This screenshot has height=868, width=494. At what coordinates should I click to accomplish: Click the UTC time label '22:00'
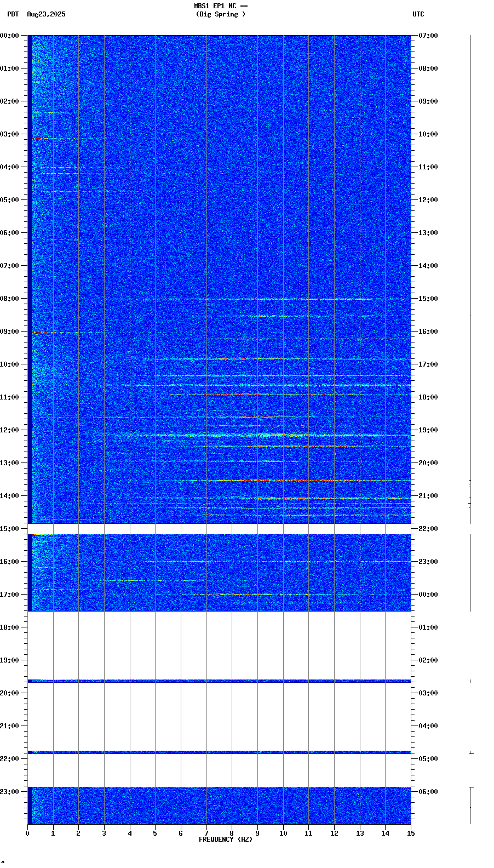[x=428, y=529]
